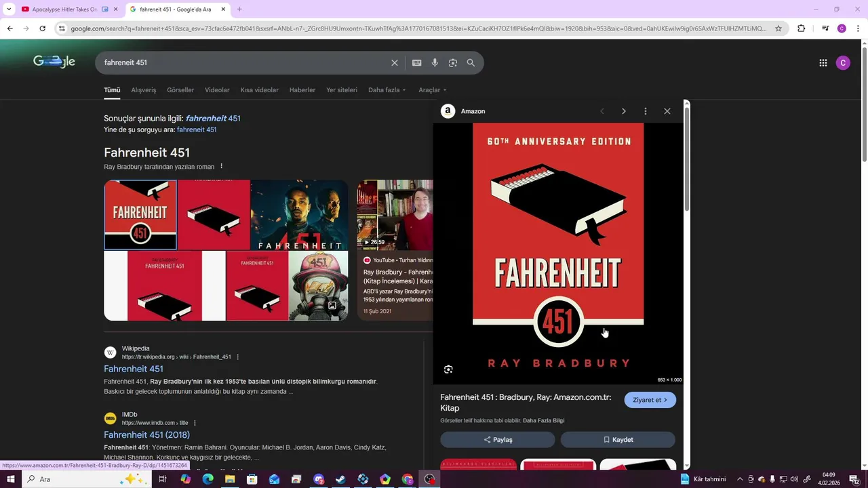The width and height of the screenshot is (868, 488).
Task: Focus the Google search input field
Action: coord(244,62)
